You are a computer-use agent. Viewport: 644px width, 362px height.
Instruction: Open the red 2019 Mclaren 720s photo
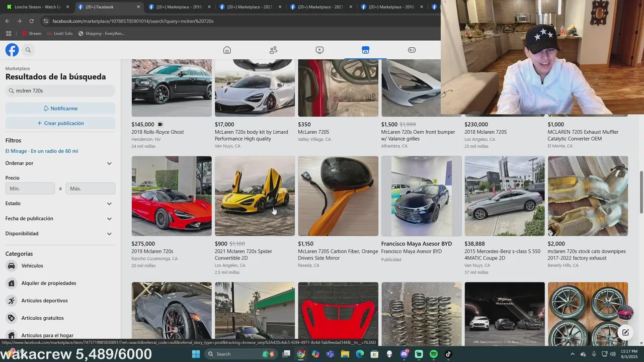click(x=172, y=196)
